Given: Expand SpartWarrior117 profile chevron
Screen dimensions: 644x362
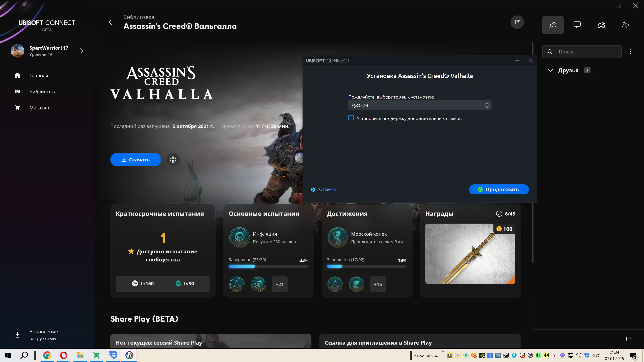Looking at the screenshot, I should click(x=82, y=51).
